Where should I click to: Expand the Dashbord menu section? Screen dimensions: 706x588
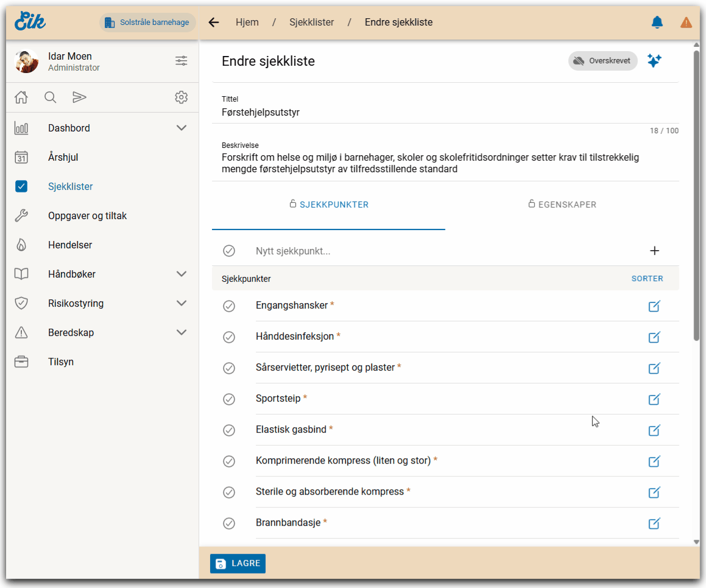181,128
